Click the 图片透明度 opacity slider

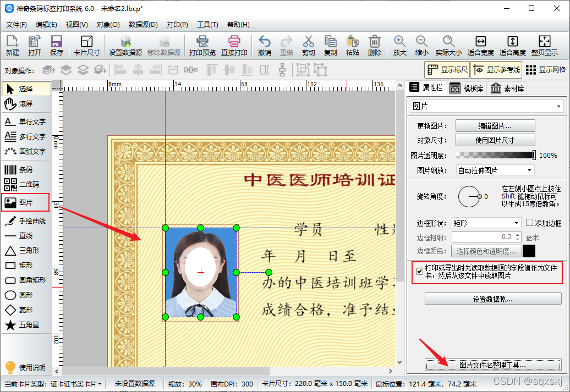click(495, 155)
